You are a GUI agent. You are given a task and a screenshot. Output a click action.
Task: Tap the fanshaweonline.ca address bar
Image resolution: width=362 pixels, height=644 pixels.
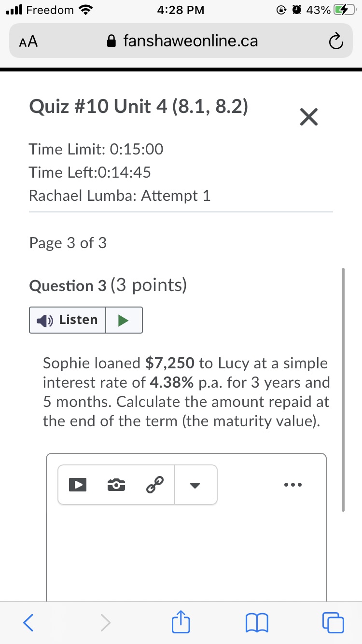tap(191, 42)
